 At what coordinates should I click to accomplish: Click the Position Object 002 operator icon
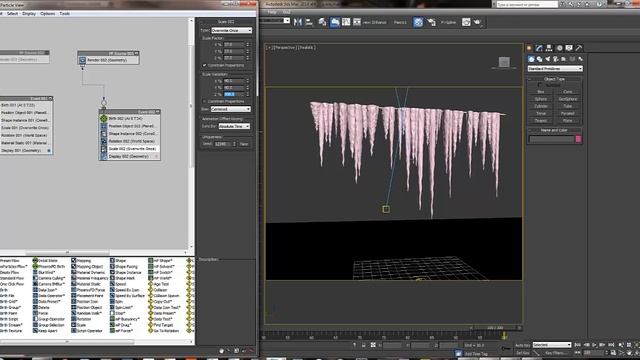point(104,126)
